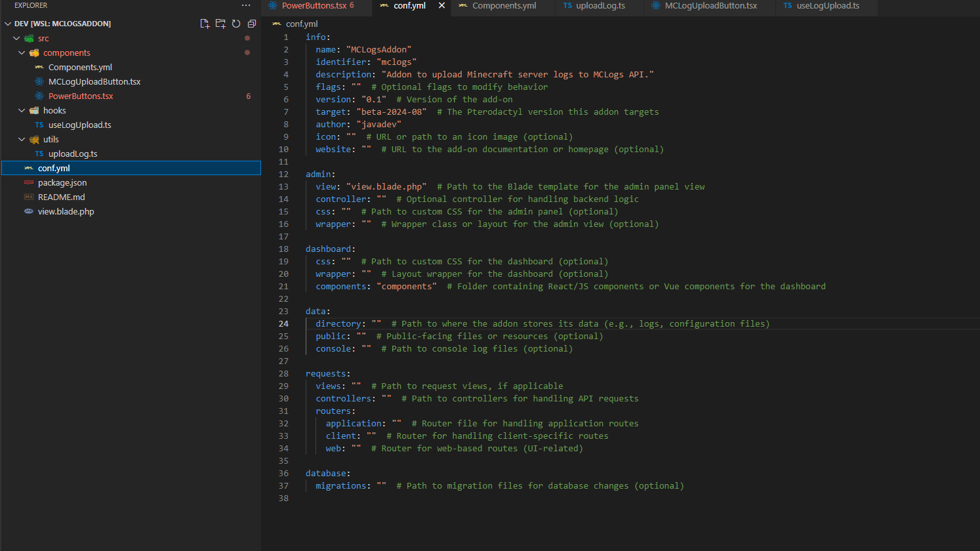This screenshot has height=551, width=980.
Task: Click the 'data:' key on line 23
Action: (x=318, y=311)
